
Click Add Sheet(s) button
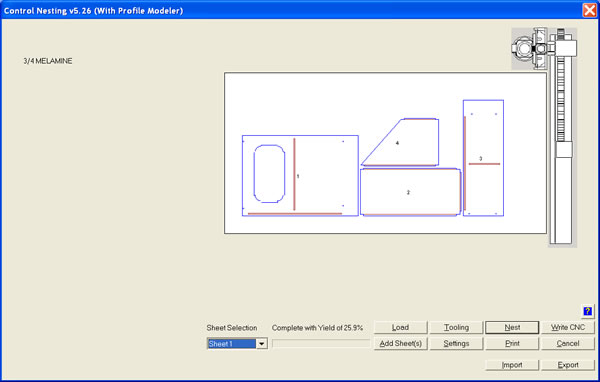[400, 343]
